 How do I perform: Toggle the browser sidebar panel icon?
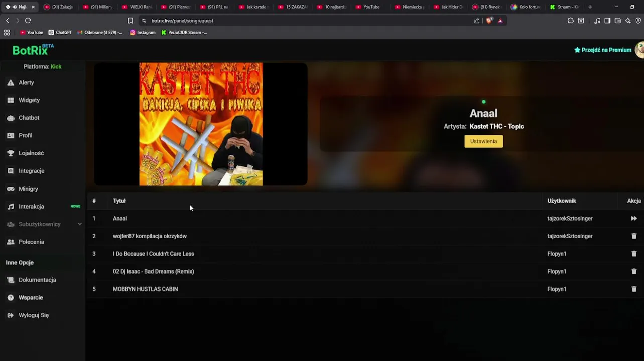click(x=607, y=21)
